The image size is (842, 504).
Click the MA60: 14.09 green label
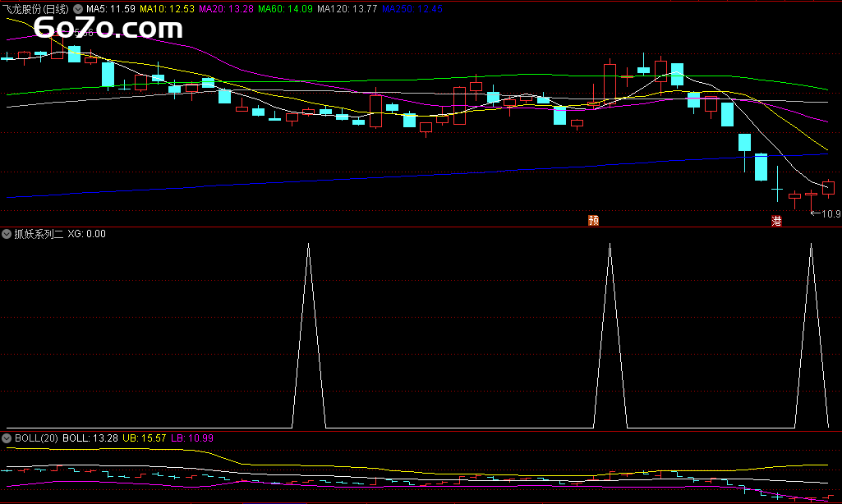[x=285, y=9]
